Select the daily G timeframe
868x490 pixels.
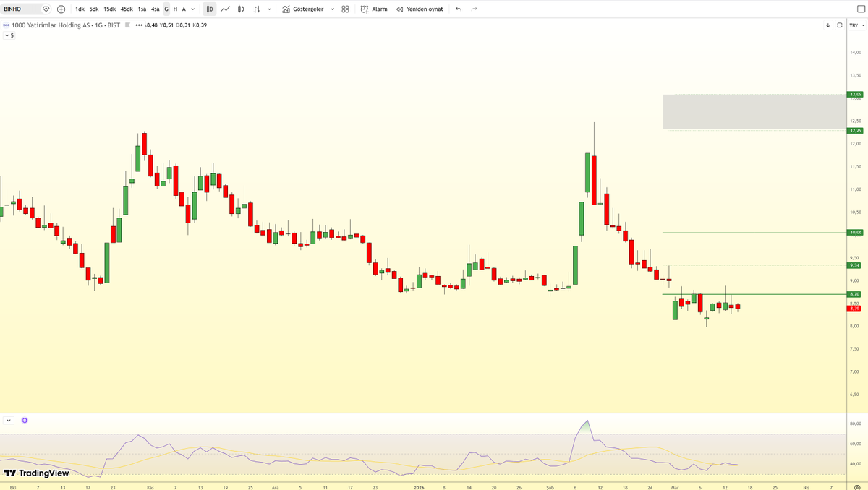tap(166, 9)
